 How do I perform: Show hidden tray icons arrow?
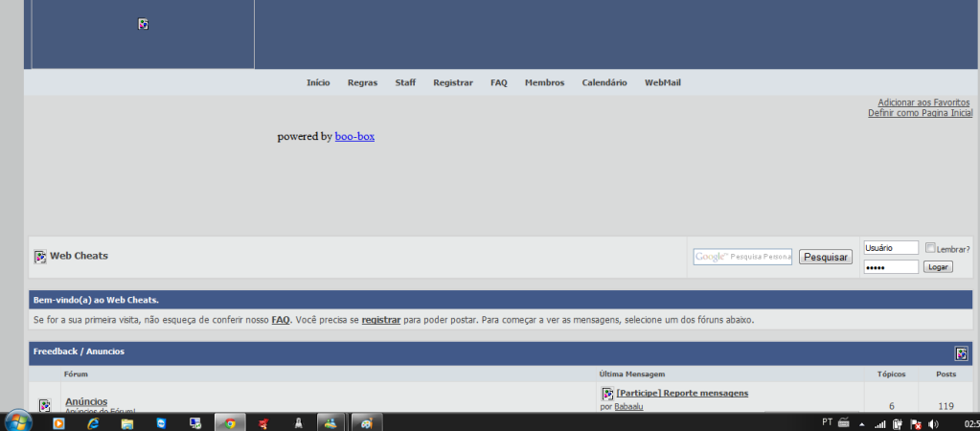[x=862, y=423]
